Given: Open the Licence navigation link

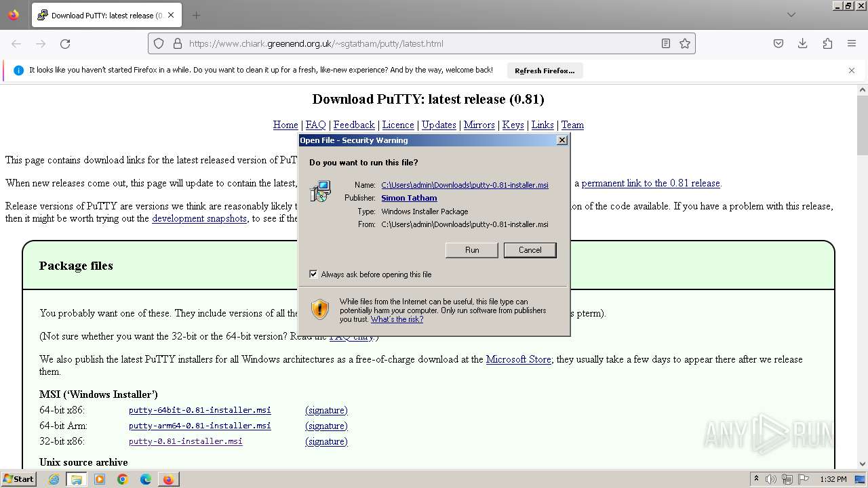Looking at the screenshot, I should [x=398, y=125].
